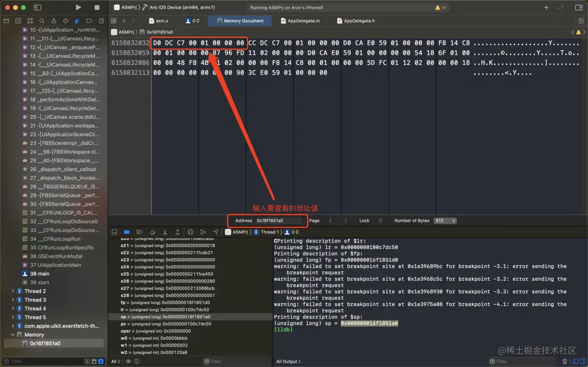
Task: Open the AppDelegate.m tab
Action: pos(300,21)
